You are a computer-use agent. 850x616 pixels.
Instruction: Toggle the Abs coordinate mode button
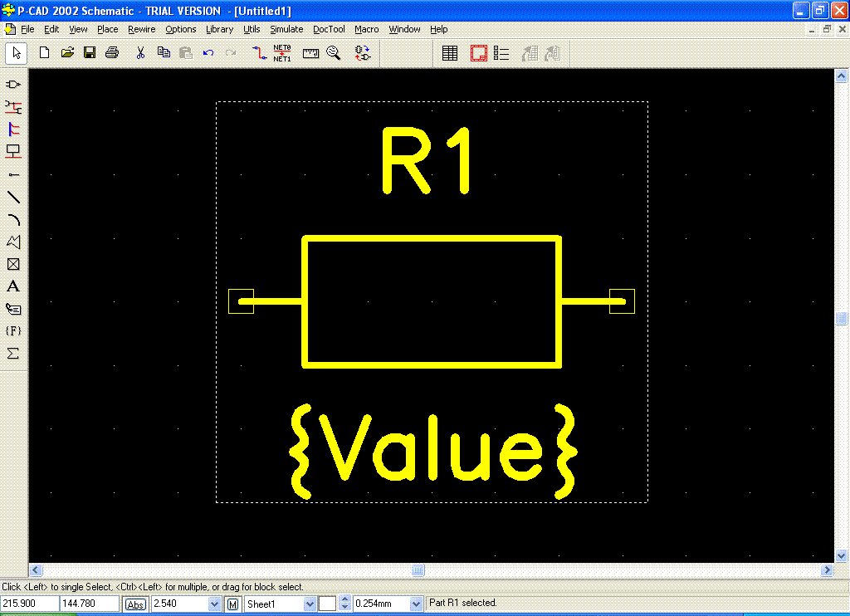point(135,604)
